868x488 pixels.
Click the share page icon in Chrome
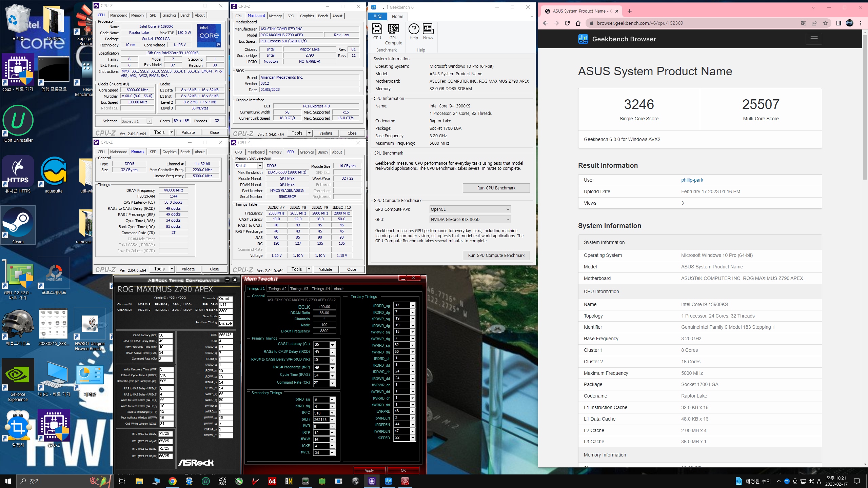tap(814, 23)
